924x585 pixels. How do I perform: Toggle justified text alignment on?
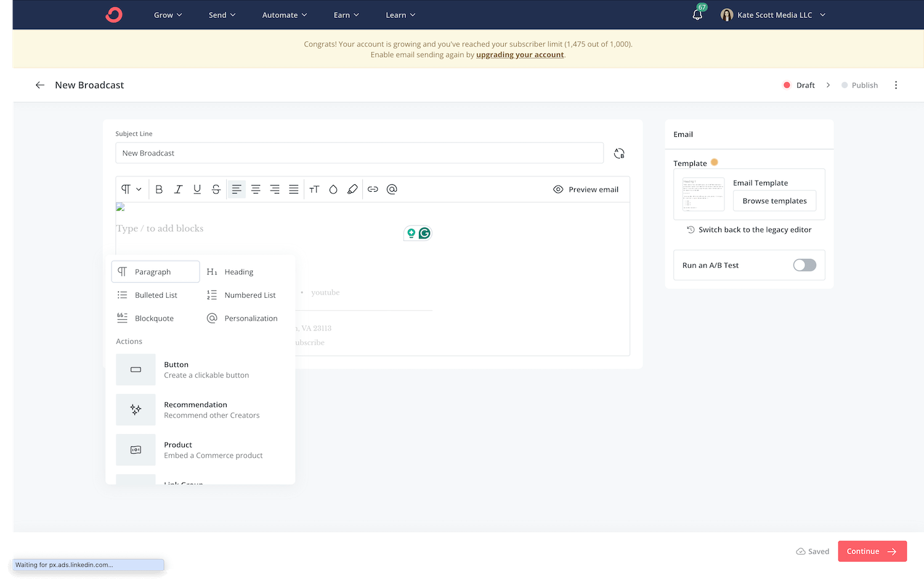(294, 189)
